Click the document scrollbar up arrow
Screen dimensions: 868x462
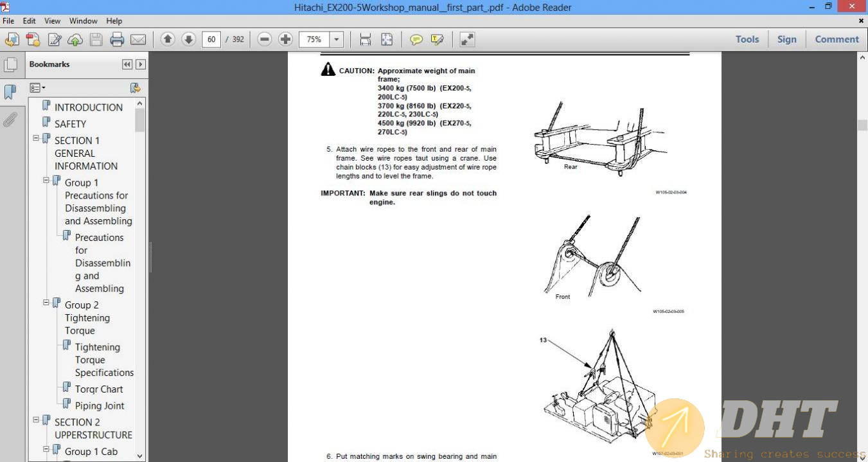tap(862, 57)
